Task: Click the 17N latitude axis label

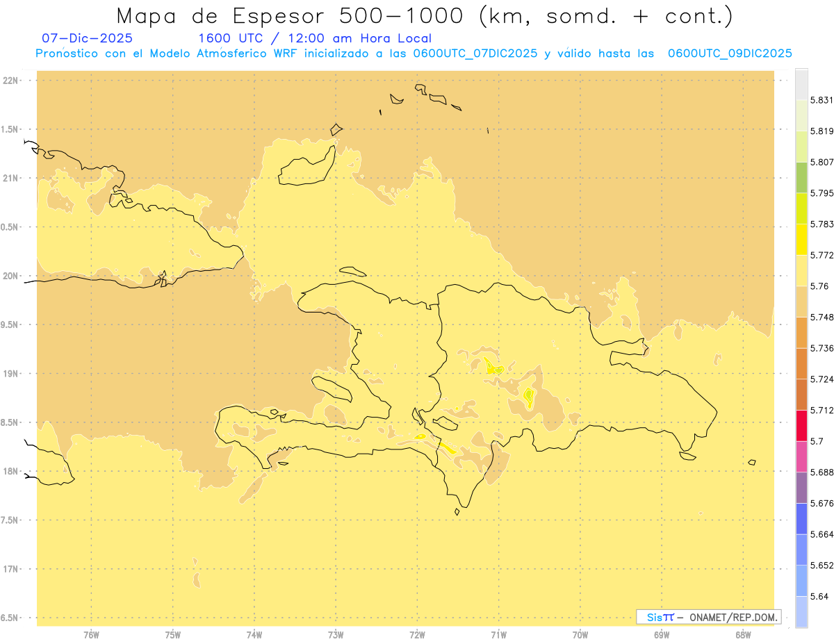Action: click(10, 569)
